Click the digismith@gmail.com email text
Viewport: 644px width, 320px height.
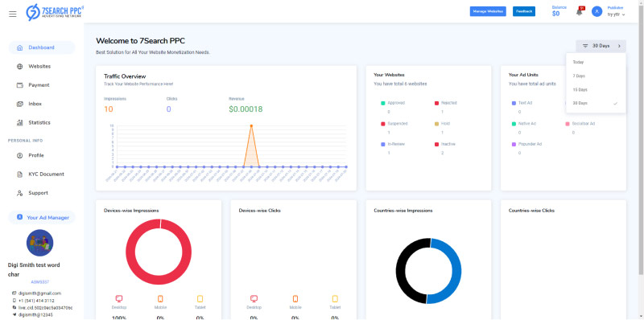(39, 293)
